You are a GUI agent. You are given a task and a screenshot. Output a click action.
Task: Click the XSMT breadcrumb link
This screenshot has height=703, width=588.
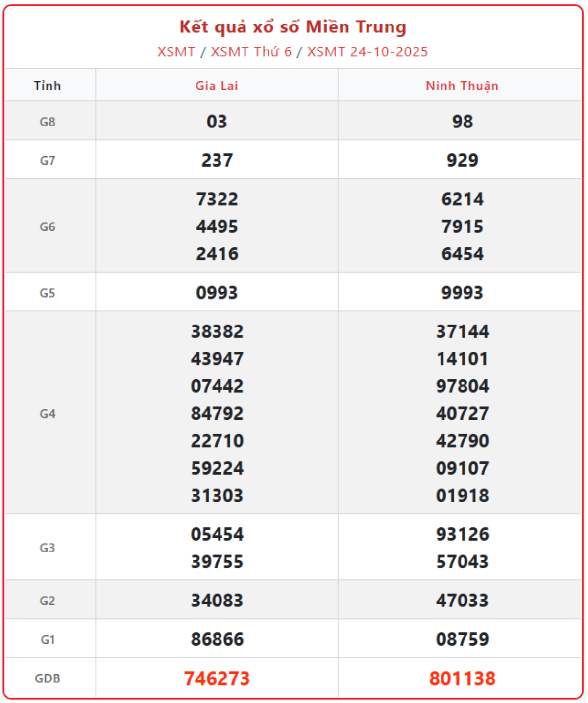point(176,52)
